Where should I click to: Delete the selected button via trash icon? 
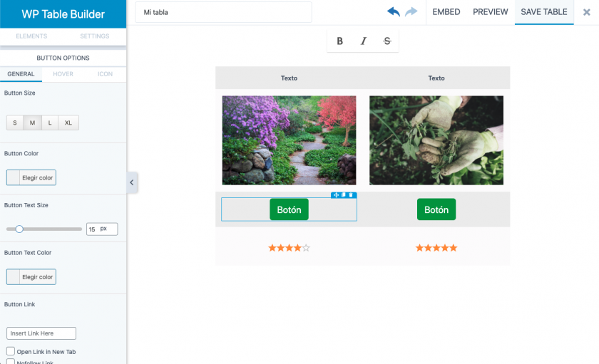coord(351,195)
